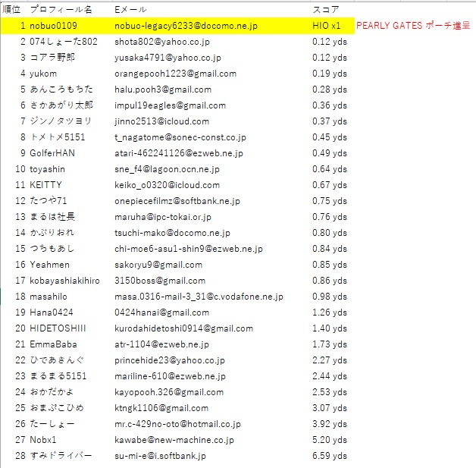
Task: Click email orangepooh1223@gmail.com
Action: click(x=175, y=74)
